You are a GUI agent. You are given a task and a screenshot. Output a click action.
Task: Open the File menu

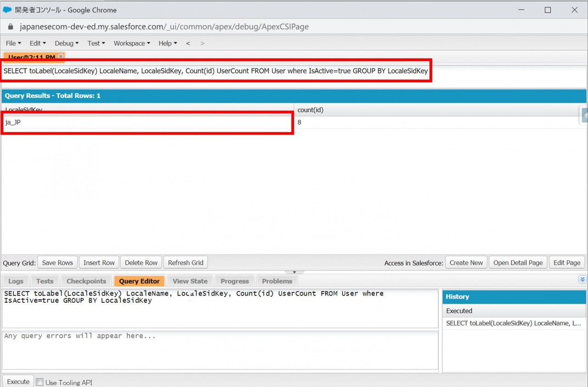click(13, 43)
